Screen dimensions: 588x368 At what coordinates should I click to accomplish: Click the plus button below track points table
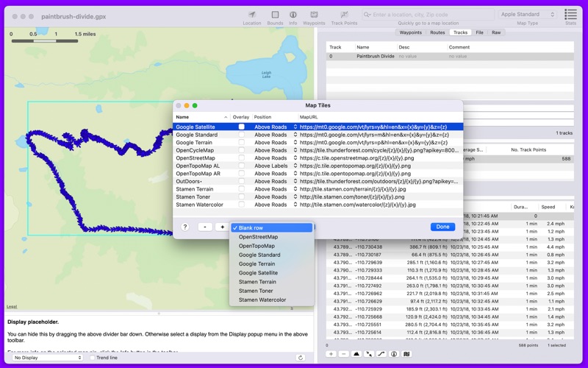coord(331,354)
